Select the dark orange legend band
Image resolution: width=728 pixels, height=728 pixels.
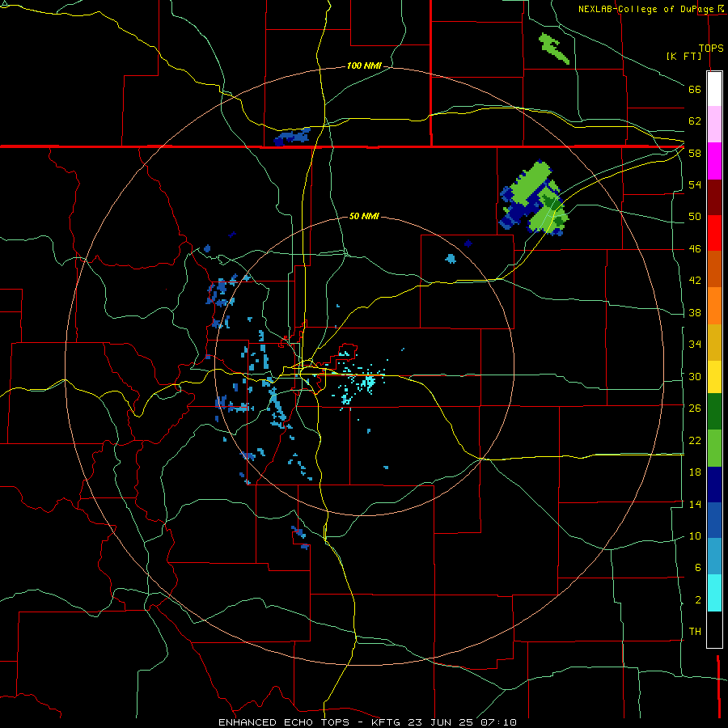[714, 269]
